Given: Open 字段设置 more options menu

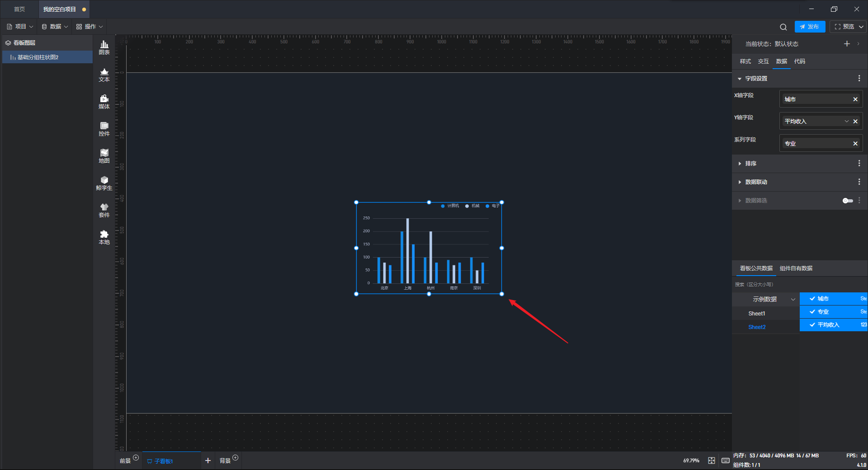Looking at the screenshot, I should coord(859,79).
